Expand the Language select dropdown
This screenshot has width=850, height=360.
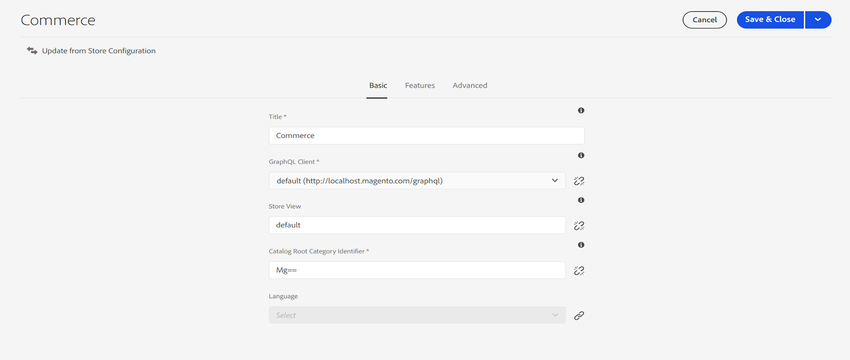[417, 315]
